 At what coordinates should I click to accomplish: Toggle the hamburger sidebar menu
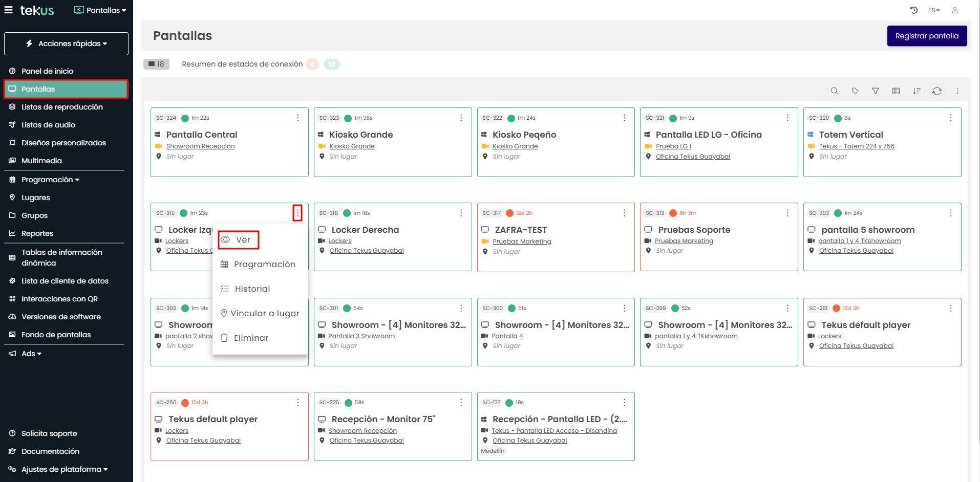9,10
